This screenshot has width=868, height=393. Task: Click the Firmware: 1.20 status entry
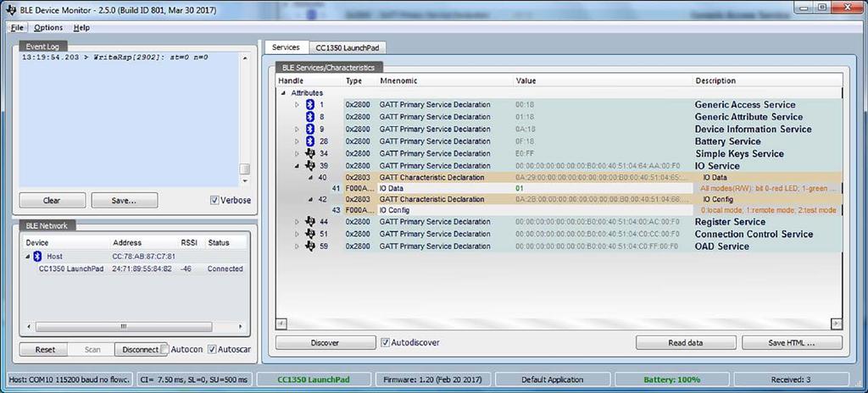coord(433,379)
